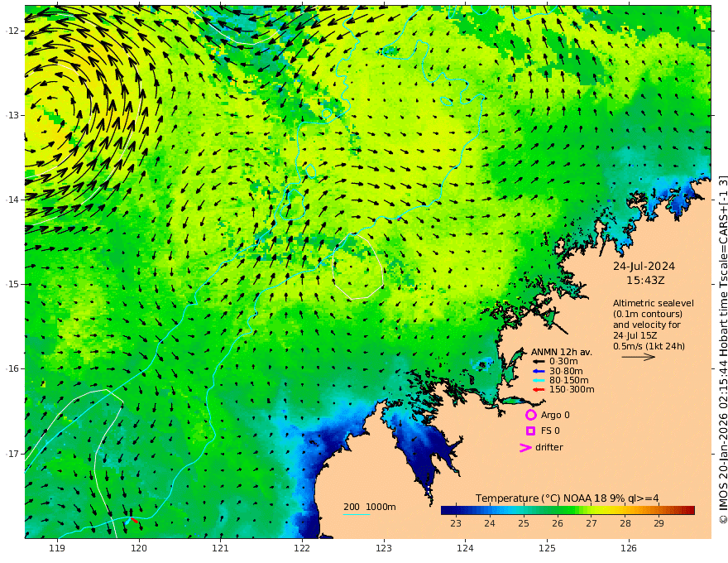Click the temperature colorbar at 27 degrees
This screenshot has width=728, height=563.
(591, 511)
